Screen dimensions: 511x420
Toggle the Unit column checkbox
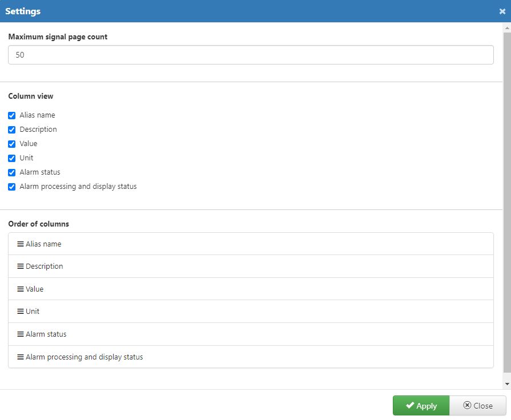[12, 158]
